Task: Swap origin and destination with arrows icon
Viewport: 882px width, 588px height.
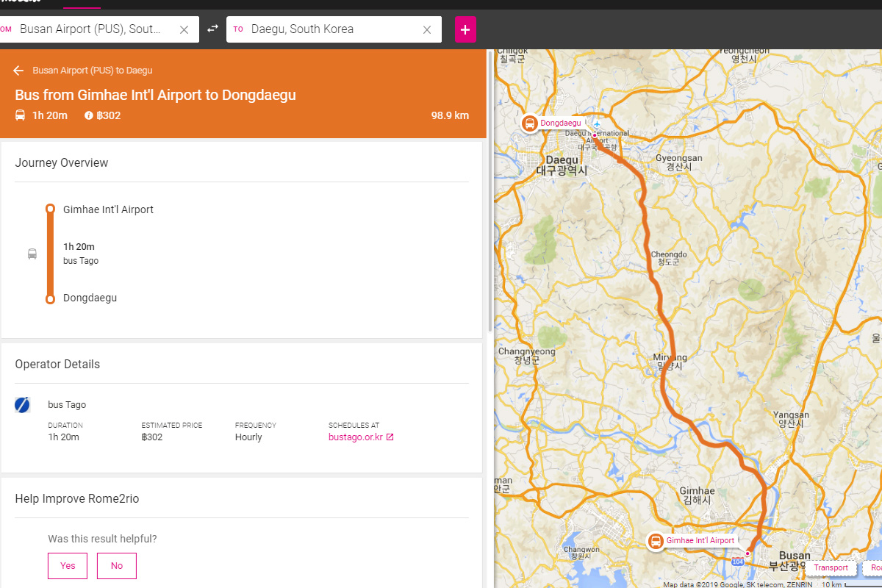Action: [212, 29]
